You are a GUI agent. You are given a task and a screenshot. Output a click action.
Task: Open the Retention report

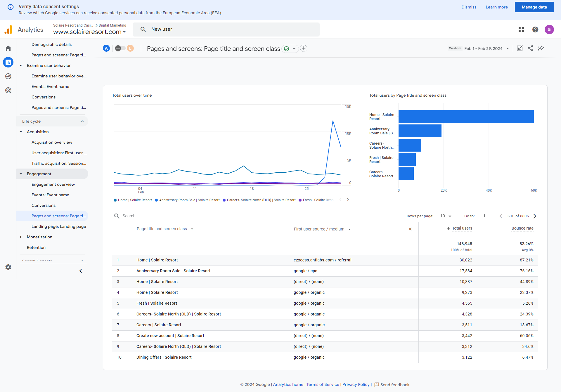tap(36, 247)
